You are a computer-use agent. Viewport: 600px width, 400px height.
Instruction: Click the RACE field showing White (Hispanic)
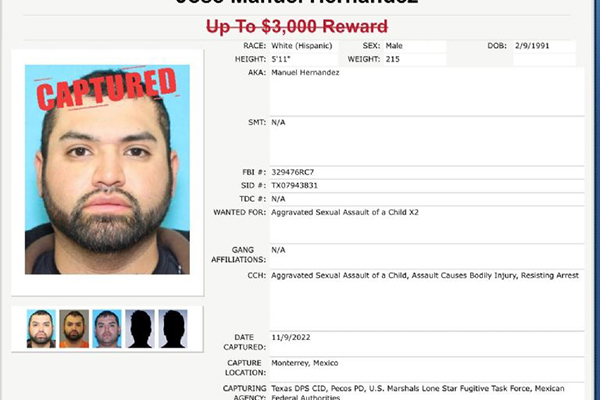click(x=304, y=46)
